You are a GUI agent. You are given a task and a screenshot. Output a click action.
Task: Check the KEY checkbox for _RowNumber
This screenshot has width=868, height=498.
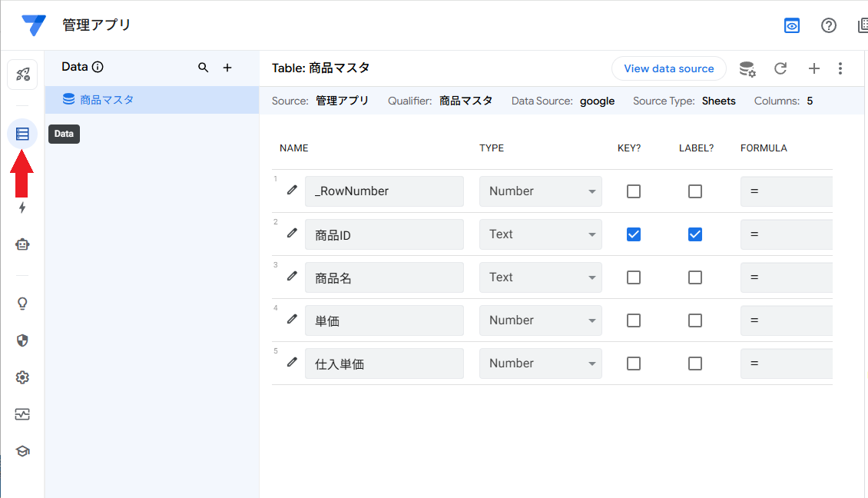pyautogui.click(x=634, y=191)
